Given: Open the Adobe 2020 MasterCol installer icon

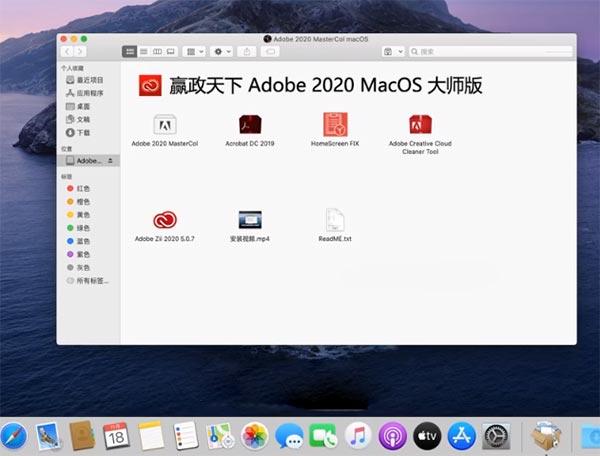Looking at the screenshot, I should [165, 124].
